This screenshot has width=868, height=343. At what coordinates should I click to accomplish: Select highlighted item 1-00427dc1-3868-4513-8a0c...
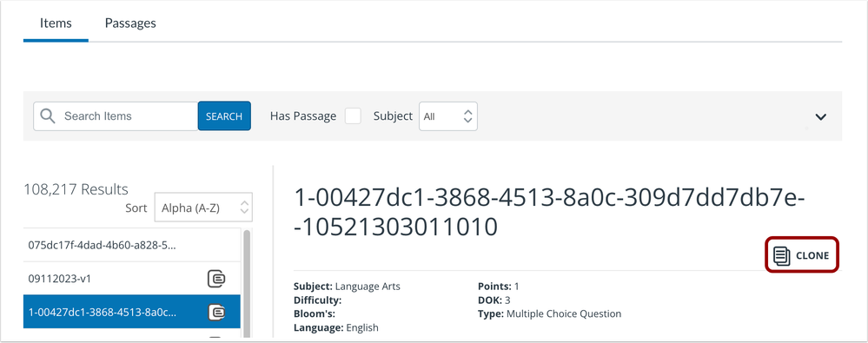(132, 312)
